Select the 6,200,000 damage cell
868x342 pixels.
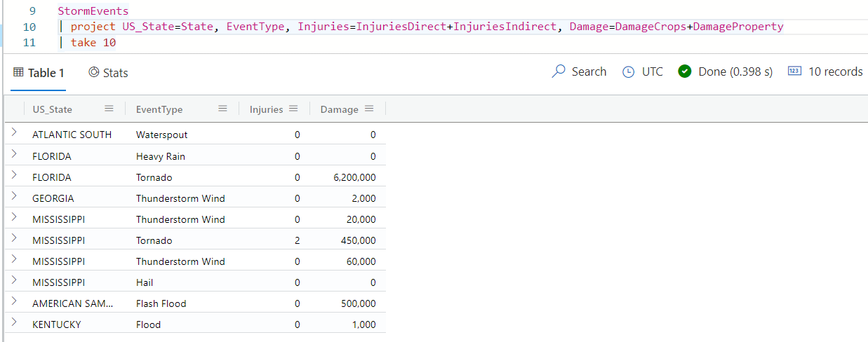coord(355,177)
